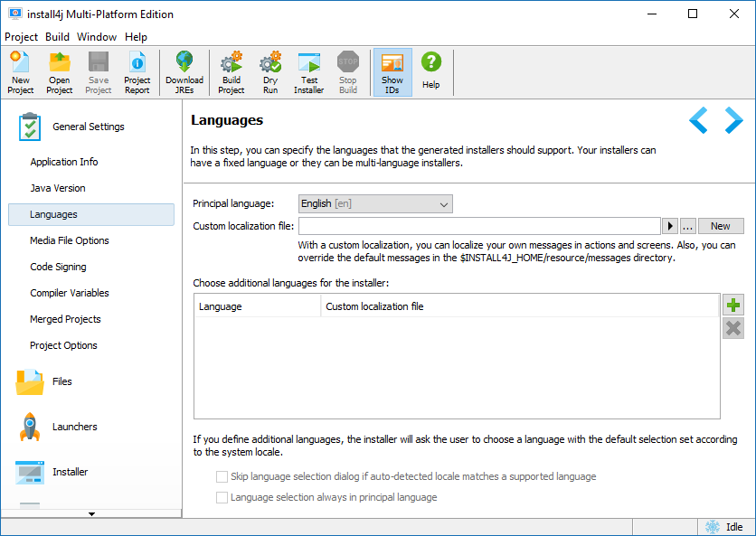Select the Languages step in the sidebar
This screenshot has height=536, width=756.
(x=91, y=214)
